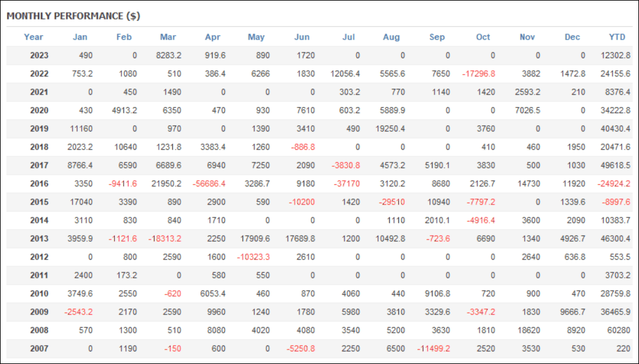Select the YTD column header

[x=617, y=37]
